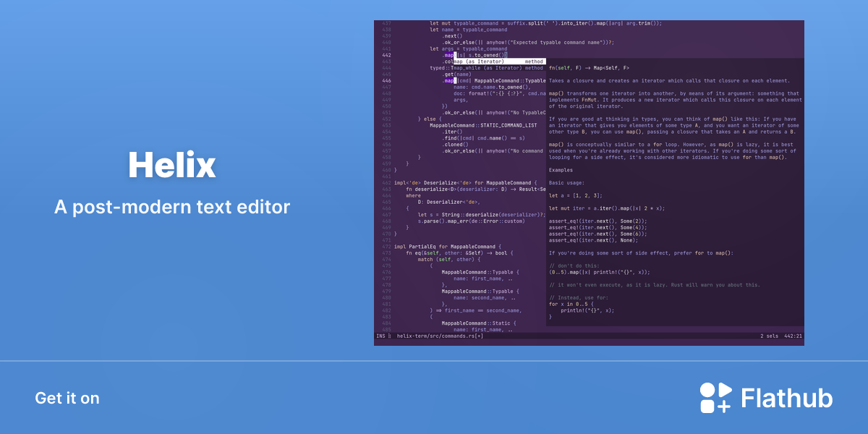Click the 'match (self, other) {' line
Viewport: 868px width, 434px height.
coord(448,260)
